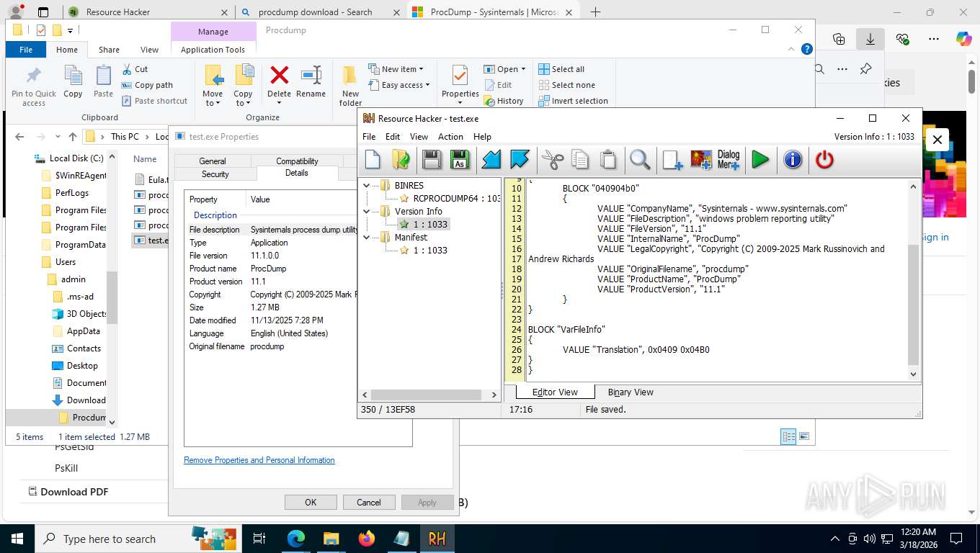Image resolution: width=980 pixels, height=553 pixels.
Task: Open Action menu in Resource Hacker
Action: pos(450,137)
